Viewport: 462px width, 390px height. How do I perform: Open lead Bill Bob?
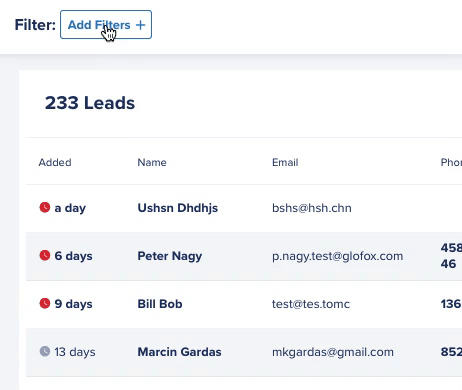tap(160, 304)
